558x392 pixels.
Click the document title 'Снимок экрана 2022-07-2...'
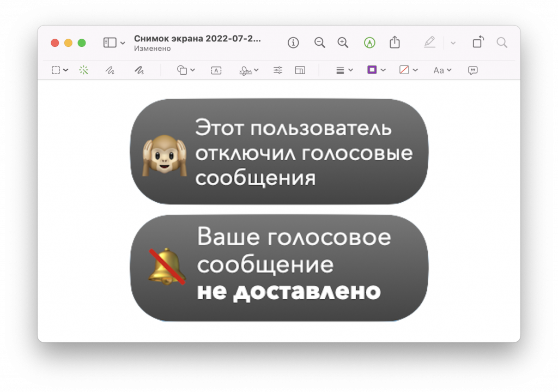197,39
